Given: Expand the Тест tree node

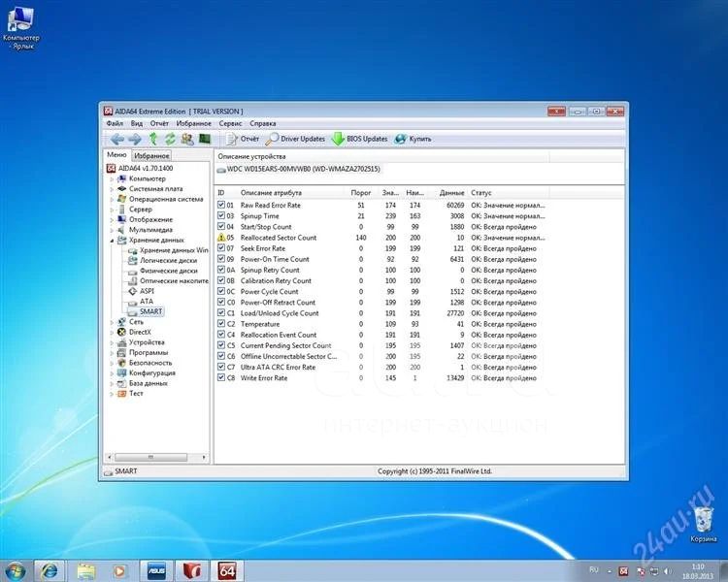Looking at the screenshot, I should [x=112, y=394].
